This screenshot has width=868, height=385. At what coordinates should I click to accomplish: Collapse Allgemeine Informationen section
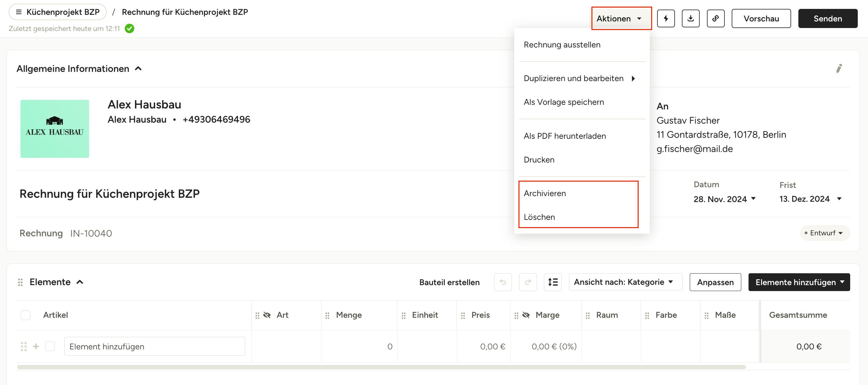pos(138,69)
